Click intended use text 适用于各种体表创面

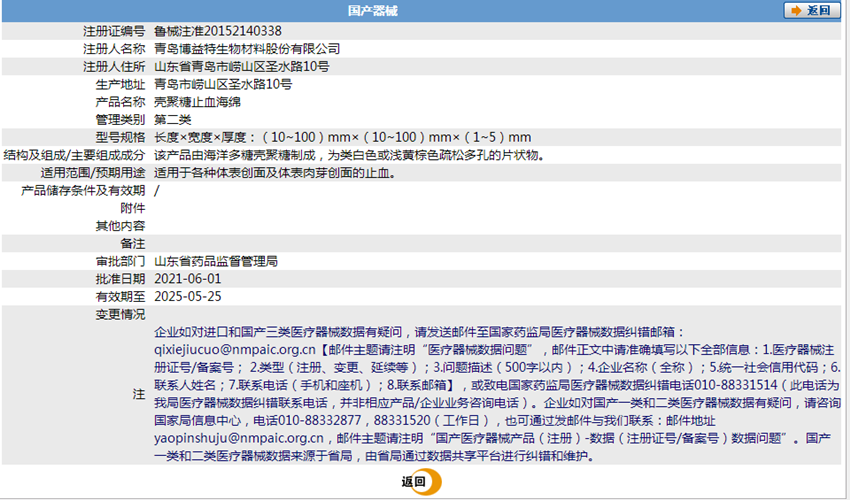[x=275, y=173]
